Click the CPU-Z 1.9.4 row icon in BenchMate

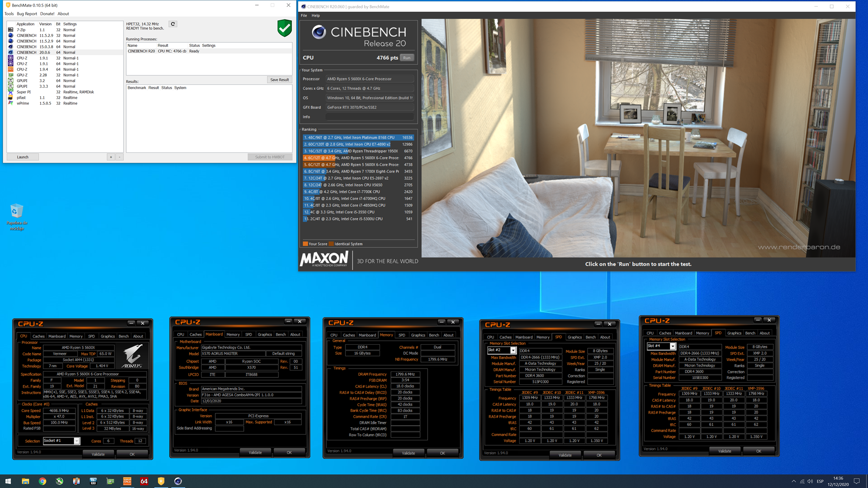click(11, 69)
